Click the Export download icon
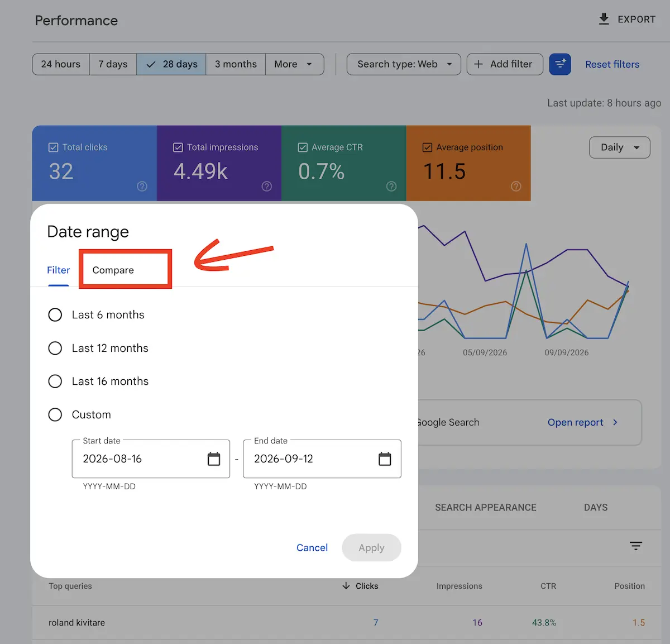Screen dimensions: 670x644 (x=604, y=19)
